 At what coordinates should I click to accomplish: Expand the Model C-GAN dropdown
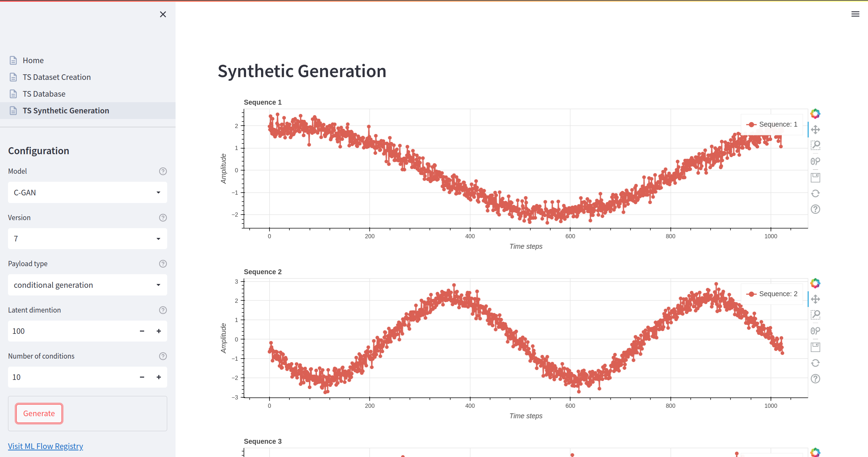click(x=87, y=193)
